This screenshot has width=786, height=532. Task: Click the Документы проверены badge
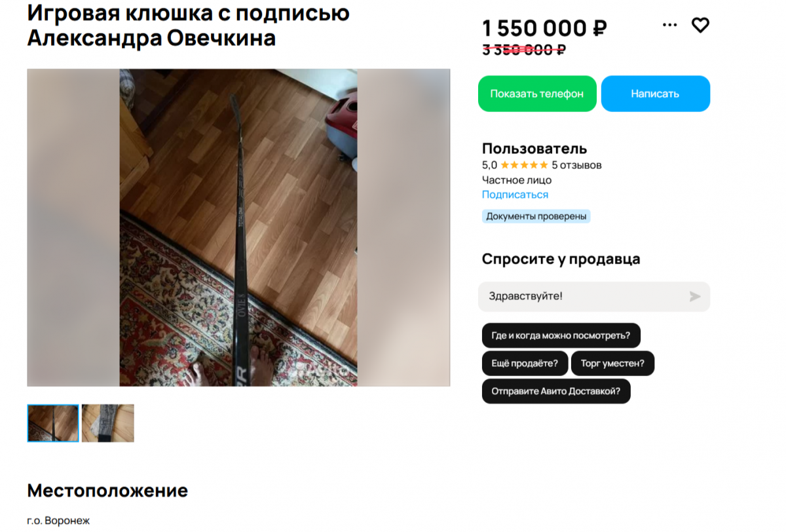[536, 216]
